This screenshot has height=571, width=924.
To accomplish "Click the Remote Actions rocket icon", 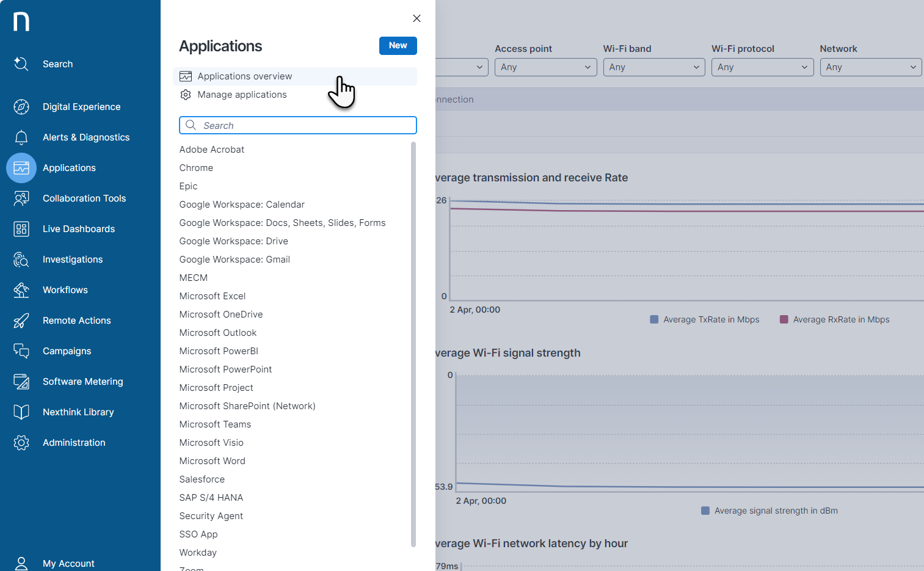I will [x=21, y=321].
